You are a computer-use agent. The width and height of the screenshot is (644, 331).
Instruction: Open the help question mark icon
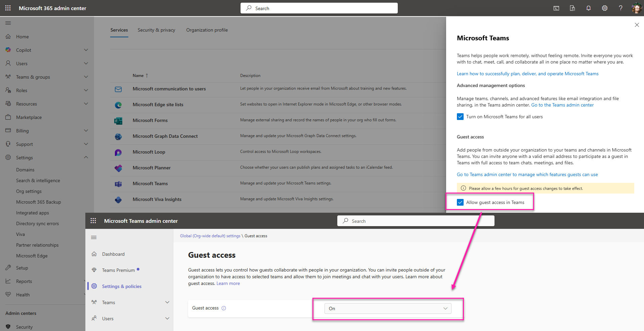tap(620, 8)
